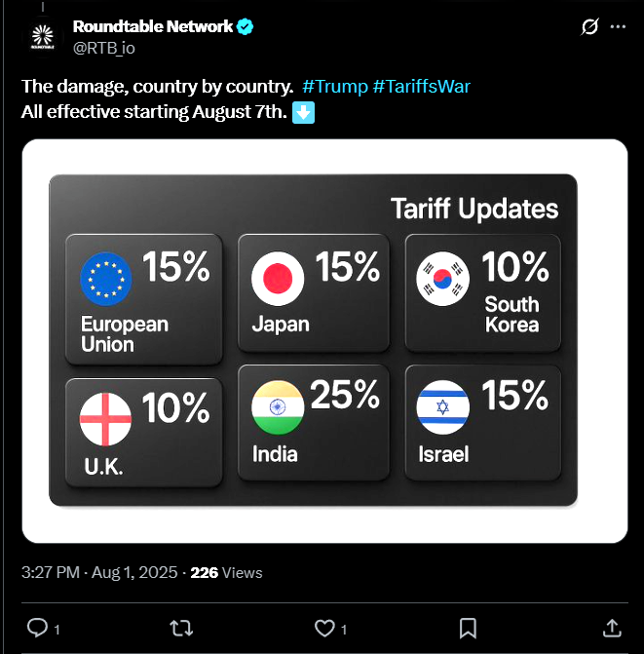The width and height of the screenshot is (644, 654).
Task: Click the Israel 15% tariff card
Action: click(482, 422)
